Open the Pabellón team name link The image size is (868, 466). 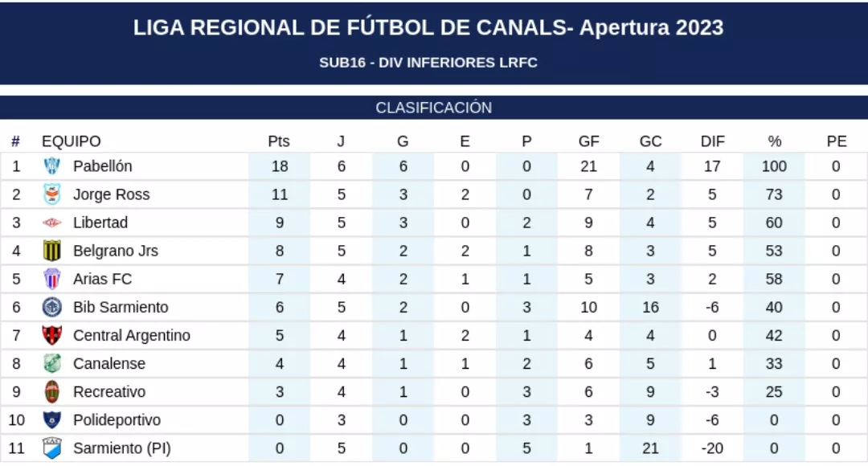click(102, 166)
